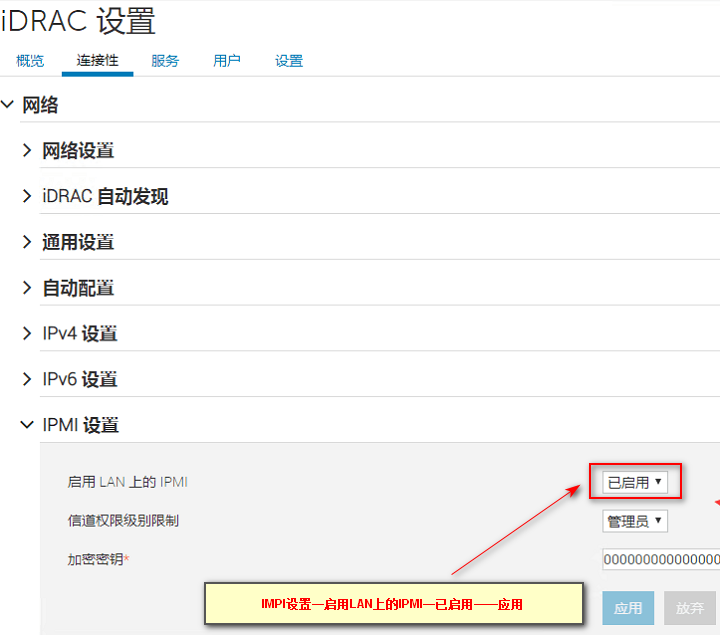Expand the 通用设置 section
This screenshot has height=635, width=720.
point(27,242)
